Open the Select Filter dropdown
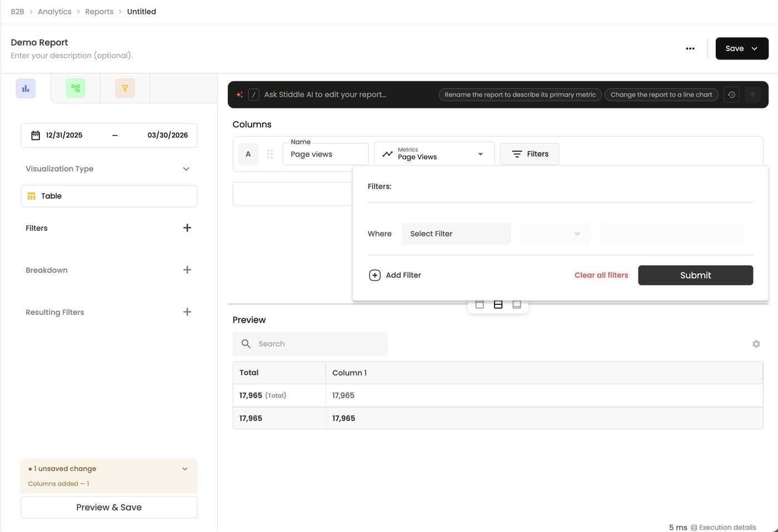This screenshot has height=532, width=778. coord(456,234)
